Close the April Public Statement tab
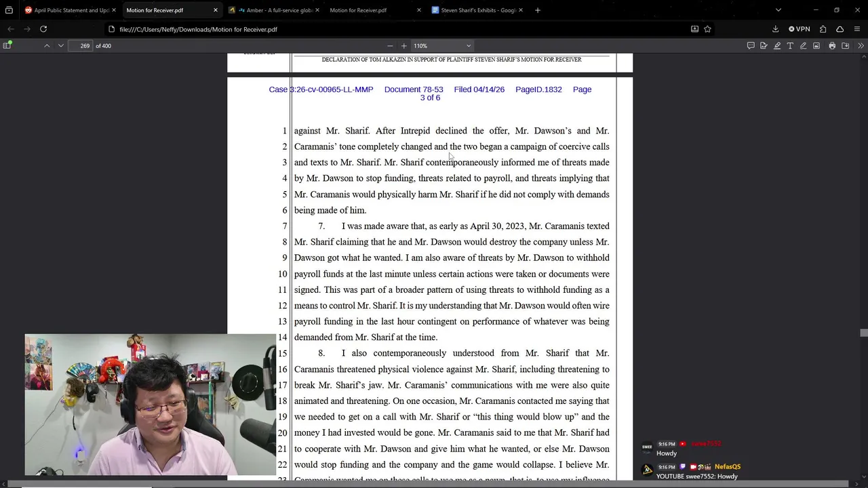This screenshot has height=488, width=868. tap(114, 10)
